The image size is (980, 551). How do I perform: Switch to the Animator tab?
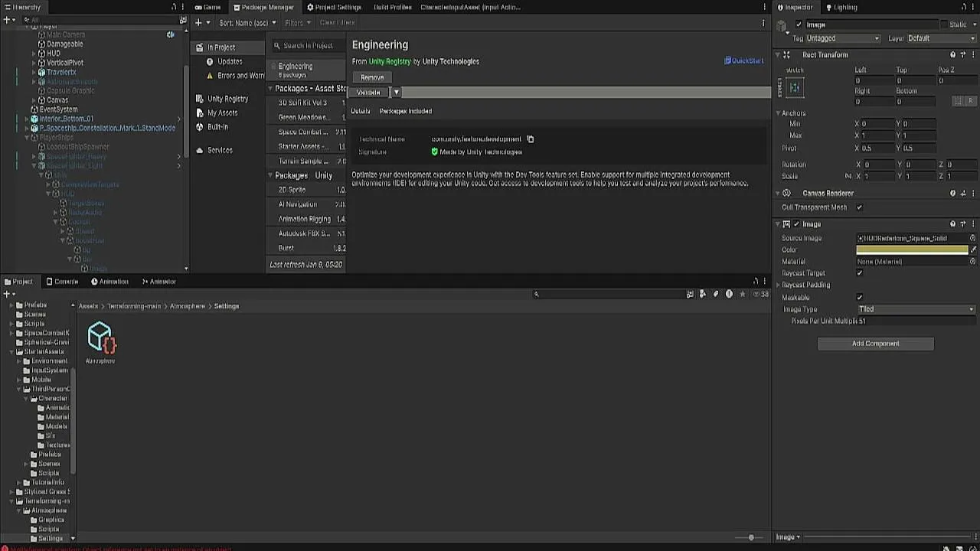pos(158,282)
